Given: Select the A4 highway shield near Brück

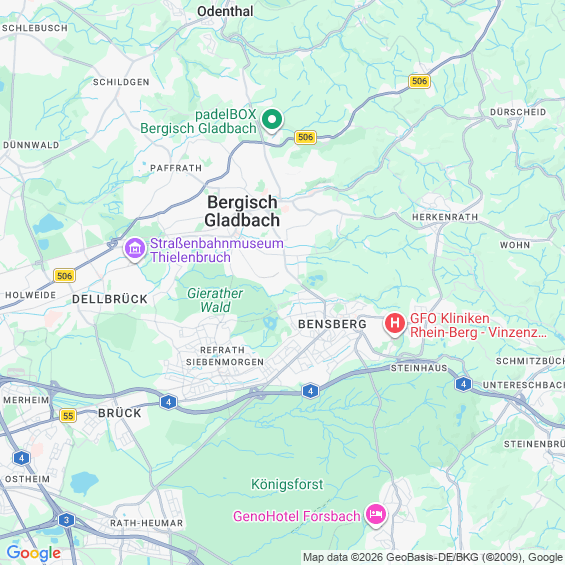Looking at the screenshot, I should pos(168,402).
